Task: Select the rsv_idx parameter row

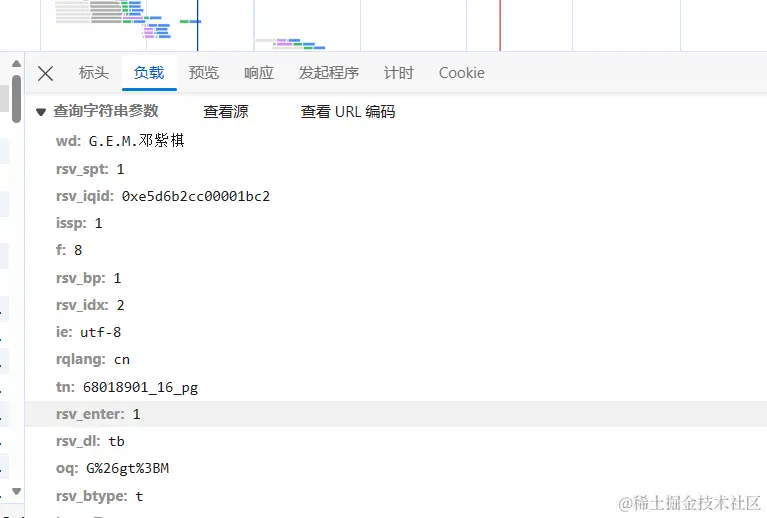Action: click(396, 305)
